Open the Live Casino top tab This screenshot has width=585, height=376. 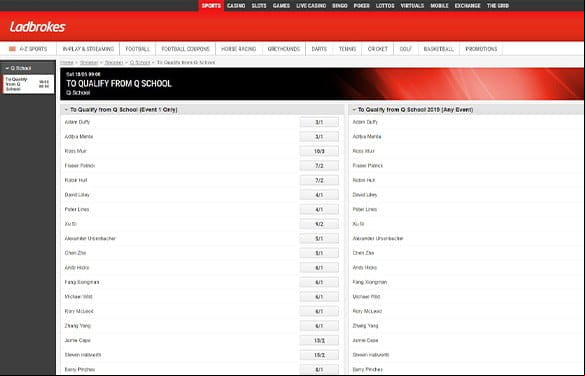click(311, 6)
